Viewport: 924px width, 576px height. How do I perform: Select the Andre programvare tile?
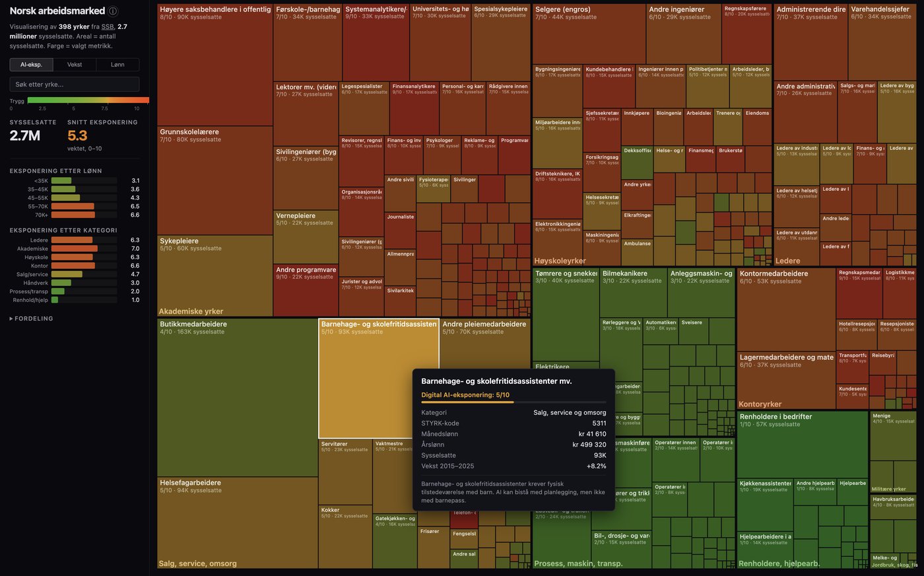point(306,290)
